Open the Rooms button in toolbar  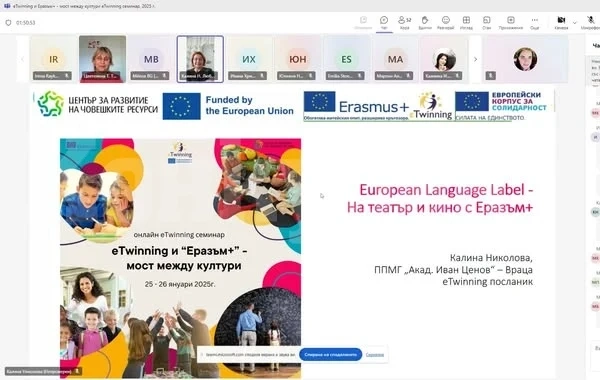click(486, 23)
